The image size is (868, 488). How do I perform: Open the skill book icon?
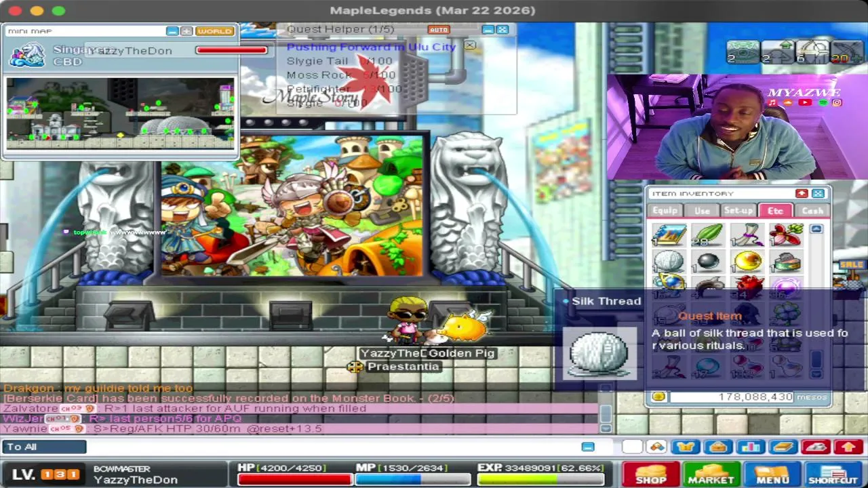(783, 447)
